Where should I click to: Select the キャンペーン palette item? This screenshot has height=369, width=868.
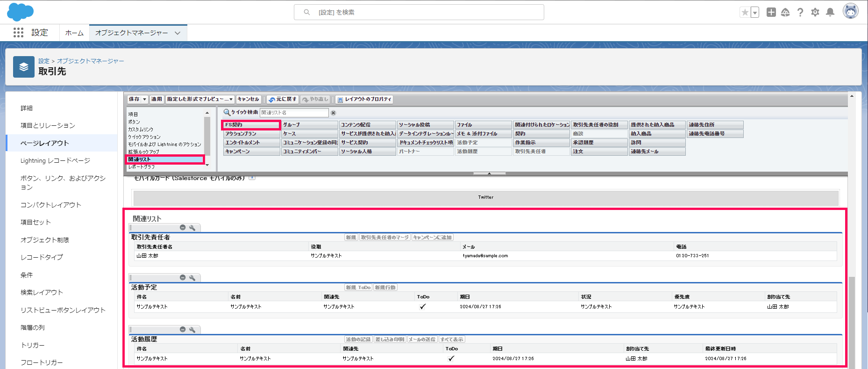pos(251,152)
